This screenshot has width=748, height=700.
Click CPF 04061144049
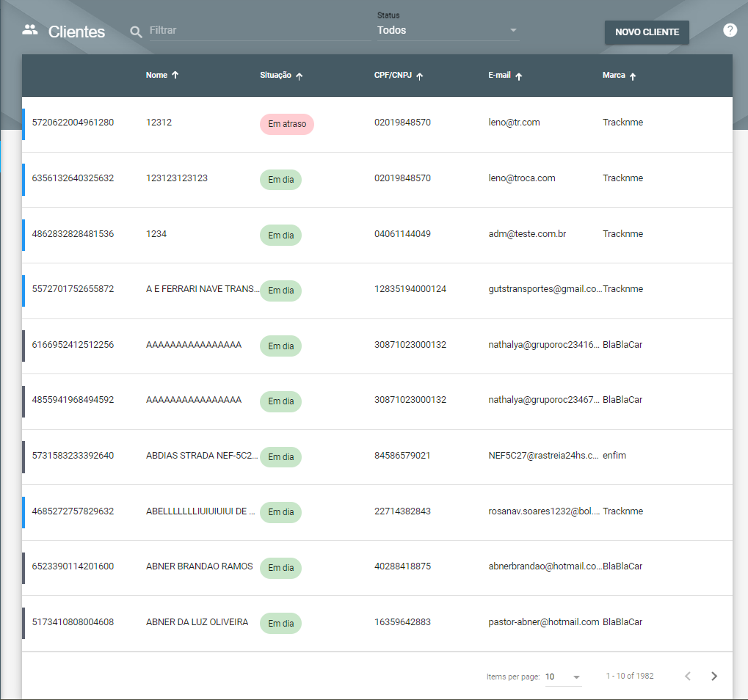pos(402,234)
